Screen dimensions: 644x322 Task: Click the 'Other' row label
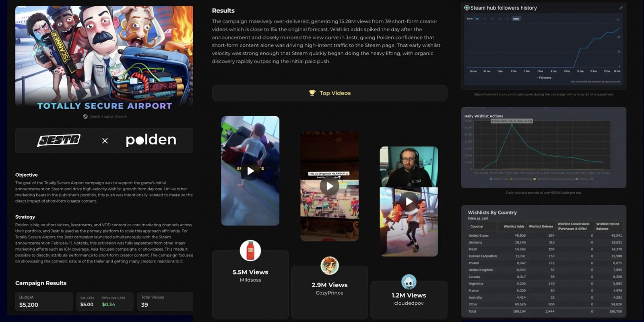click(x=473, y=304)
